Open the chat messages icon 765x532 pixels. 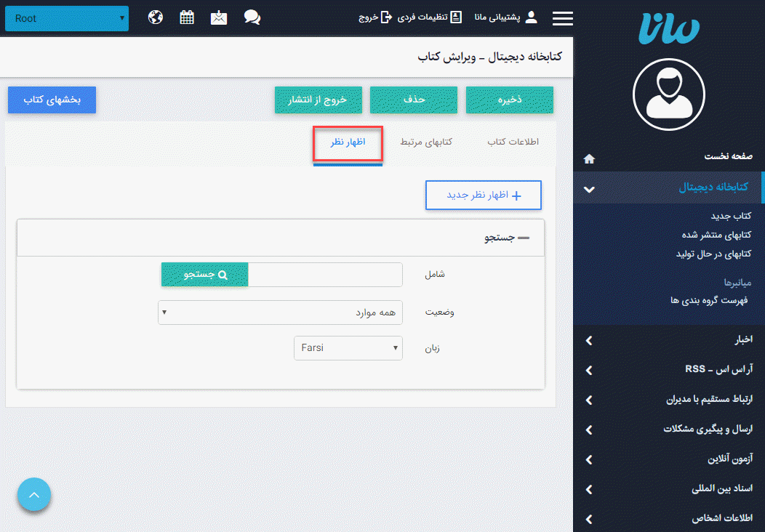pyautogui.click(x=252, y=17)
